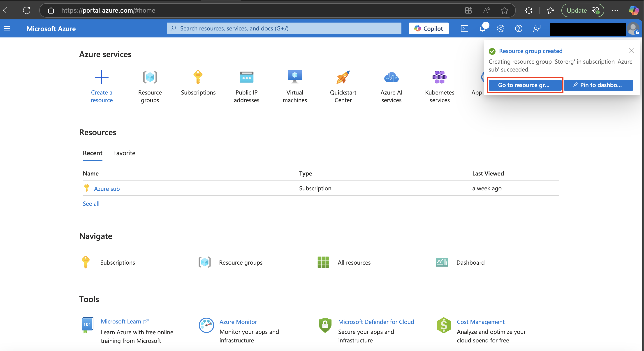Open Resource groups under Navigate
Screen dimensions: 644x351
[230, 262]
